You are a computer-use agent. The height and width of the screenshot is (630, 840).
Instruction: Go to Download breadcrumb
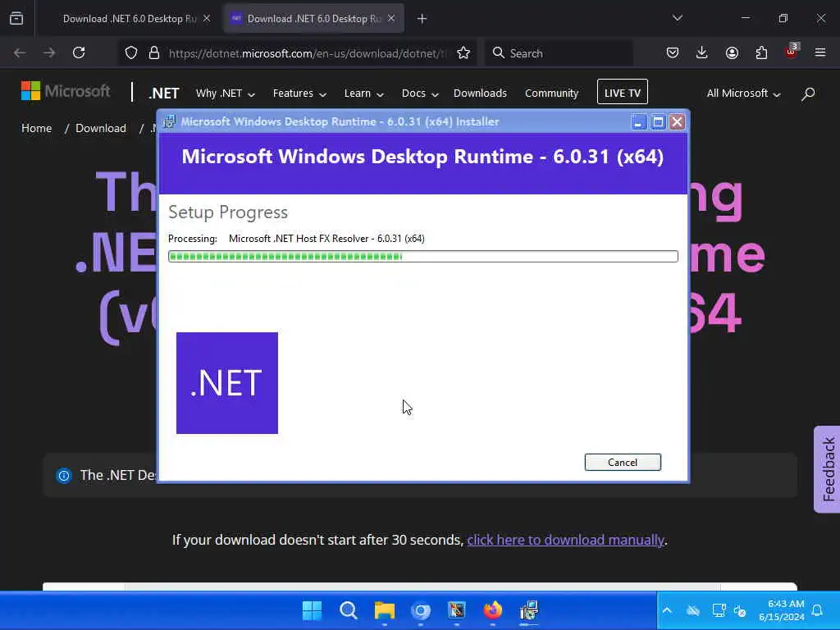pos(101,129)
